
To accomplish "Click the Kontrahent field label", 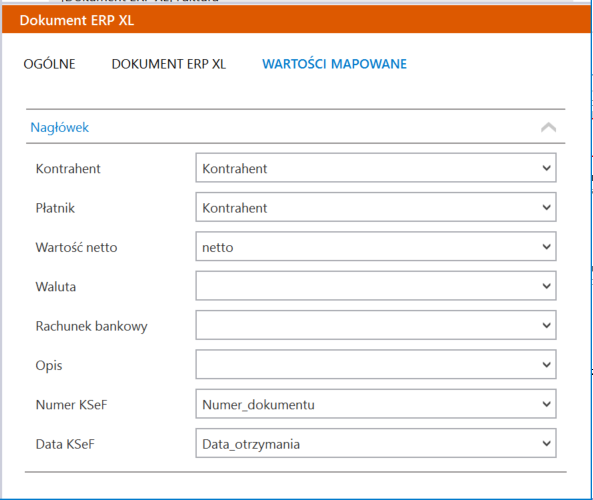I will (68, 168).
